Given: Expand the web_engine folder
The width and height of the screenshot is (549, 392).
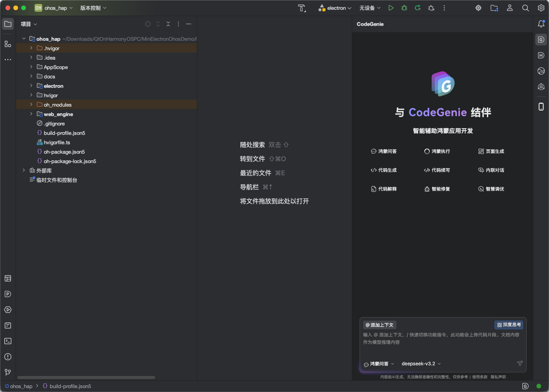Looking at the screenshot, I should (x=31, y=114).
